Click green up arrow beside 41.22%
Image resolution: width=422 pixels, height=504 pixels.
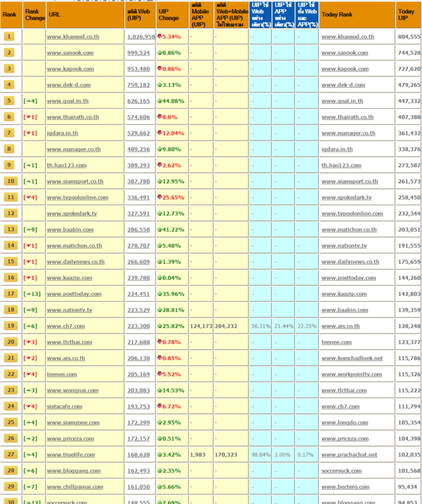coord(160,230)
